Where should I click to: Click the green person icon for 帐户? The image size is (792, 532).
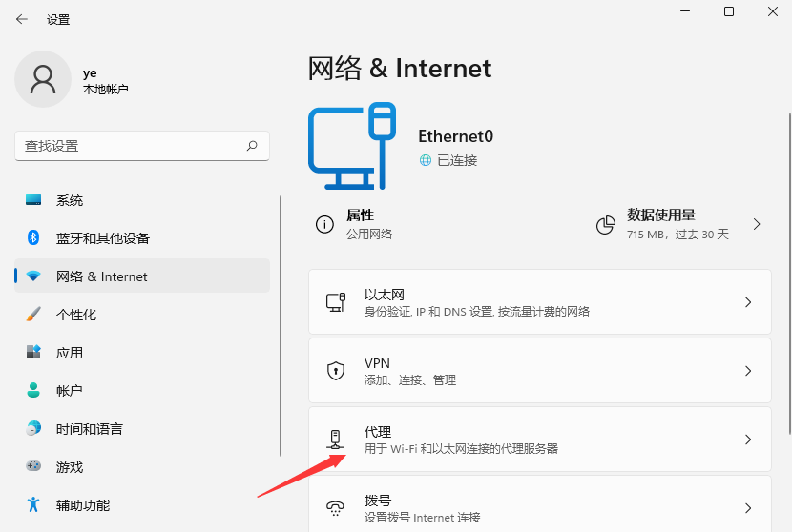[x=33, y=390]
